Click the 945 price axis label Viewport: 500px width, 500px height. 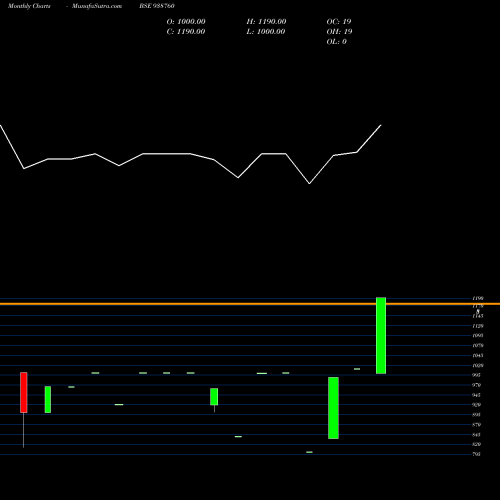tap(477, 395)
